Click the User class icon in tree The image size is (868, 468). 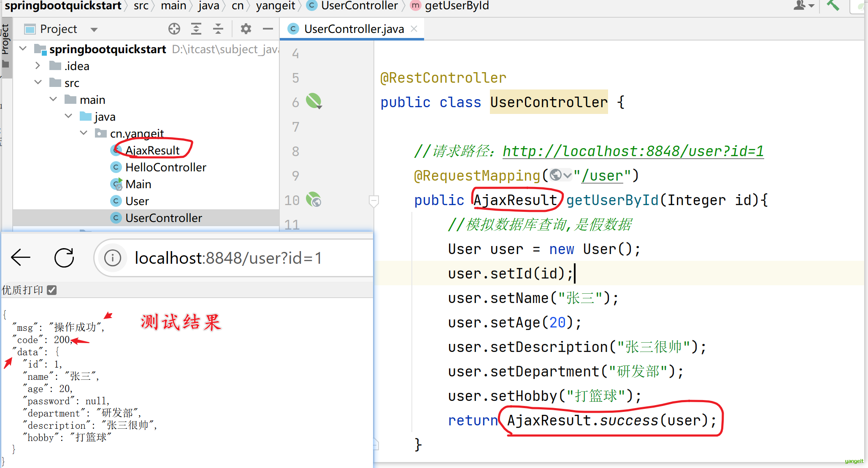point(116,201)
